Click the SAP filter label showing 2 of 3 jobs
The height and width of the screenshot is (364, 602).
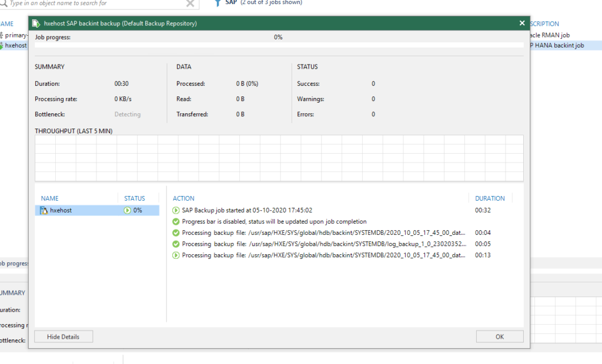[264, 3]
